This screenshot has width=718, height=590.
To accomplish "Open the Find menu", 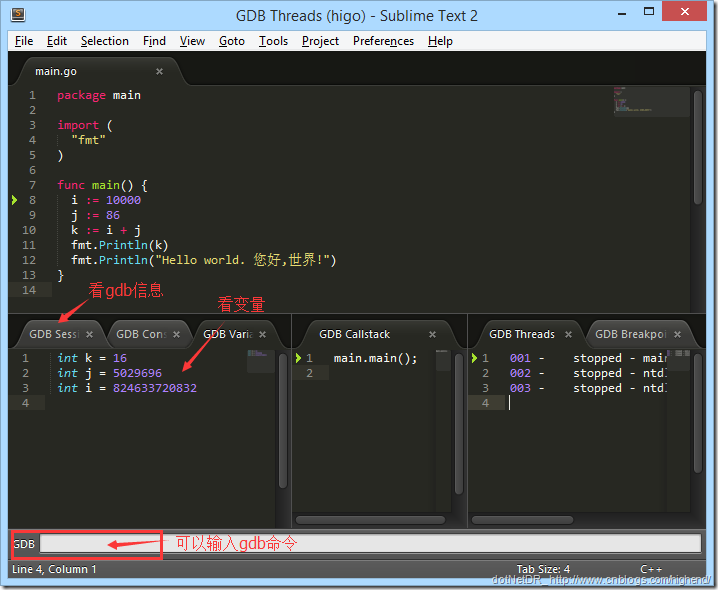I will point(154,41).
